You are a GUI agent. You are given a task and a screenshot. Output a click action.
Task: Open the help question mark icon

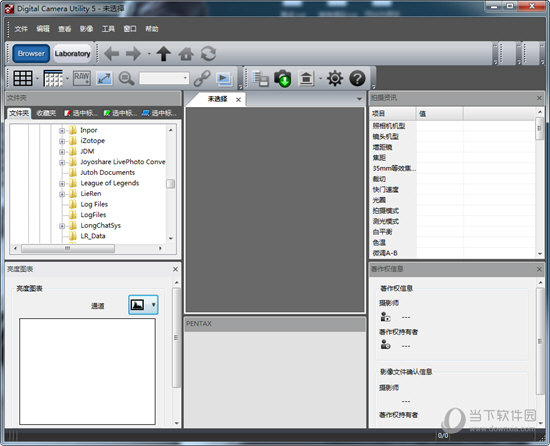[x=357, y=78]
